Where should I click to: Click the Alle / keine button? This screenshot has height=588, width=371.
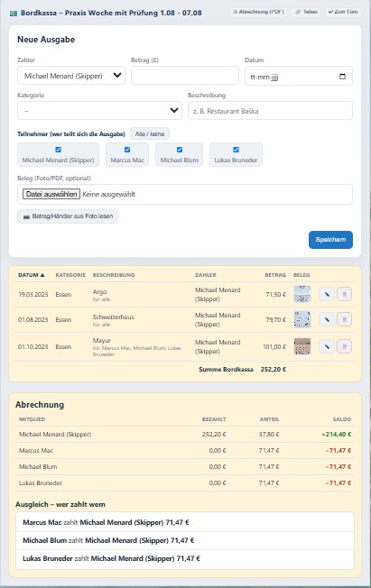click(150, 133)
